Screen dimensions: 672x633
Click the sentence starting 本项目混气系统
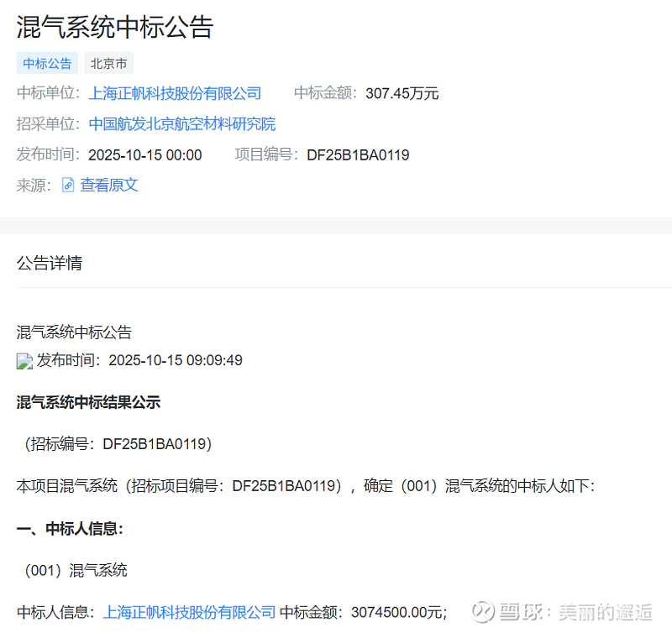coord(306,486)
